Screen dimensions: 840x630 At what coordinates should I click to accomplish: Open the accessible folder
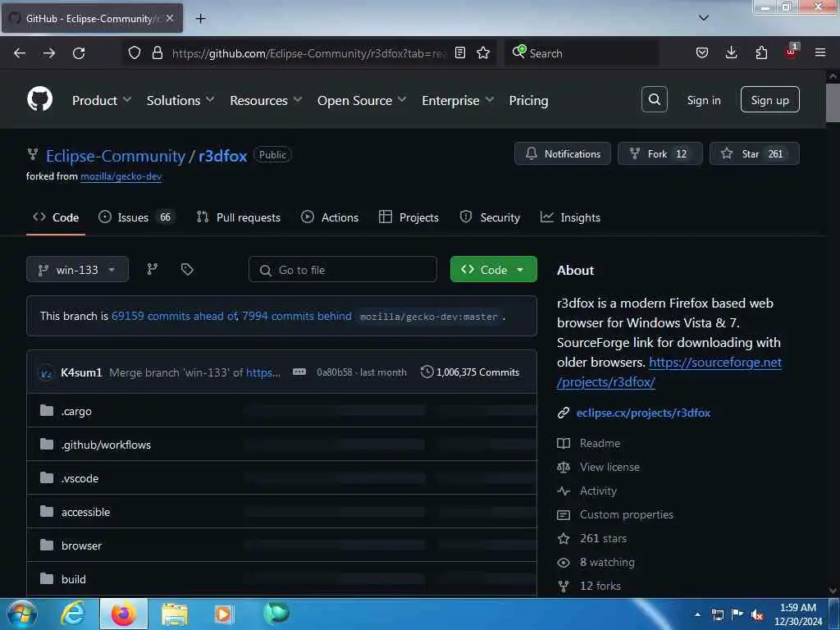(85, 512)
